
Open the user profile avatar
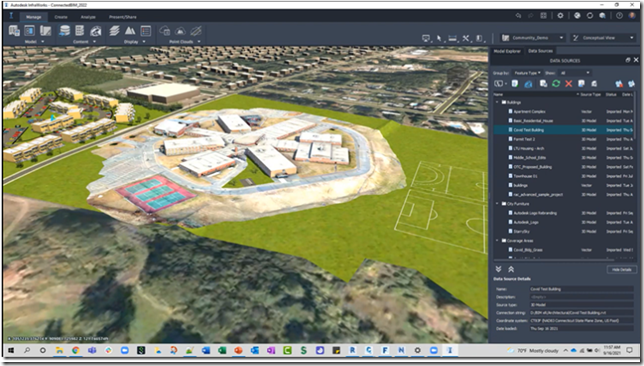click(632, 16)
